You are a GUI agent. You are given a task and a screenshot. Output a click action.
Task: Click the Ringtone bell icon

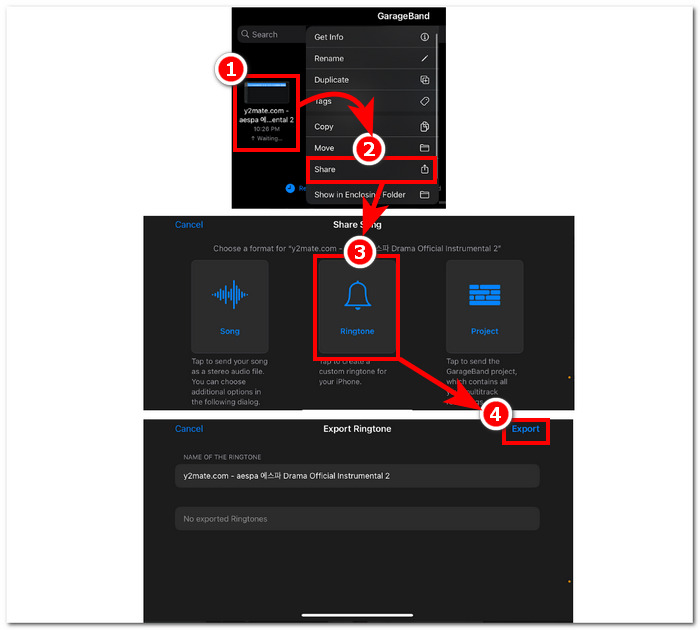(x=357, y=295)
